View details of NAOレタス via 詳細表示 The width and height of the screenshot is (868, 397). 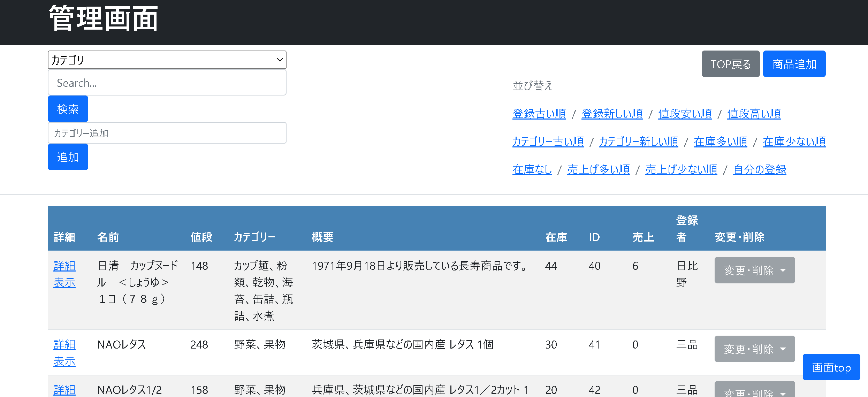[x=64, y=353]
